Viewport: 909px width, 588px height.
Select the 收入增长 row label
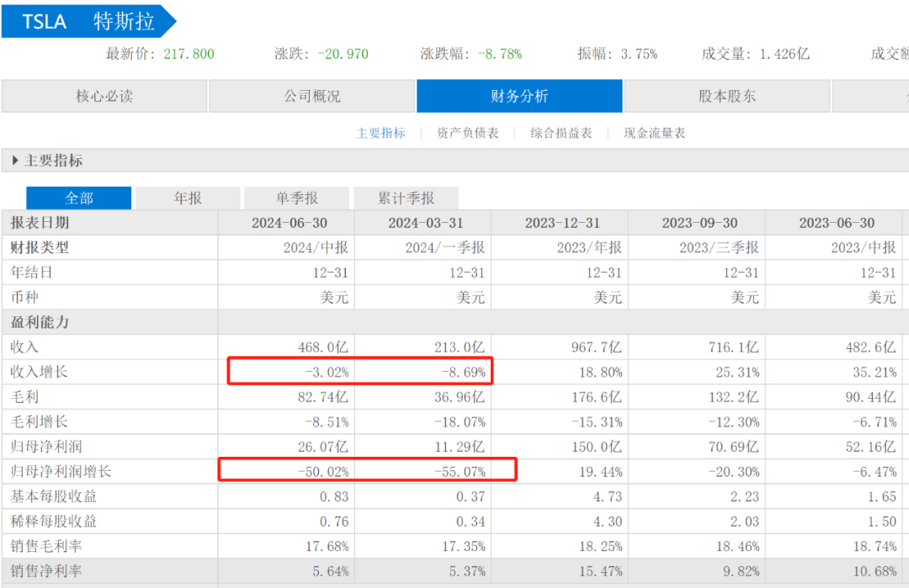point(39,372)
